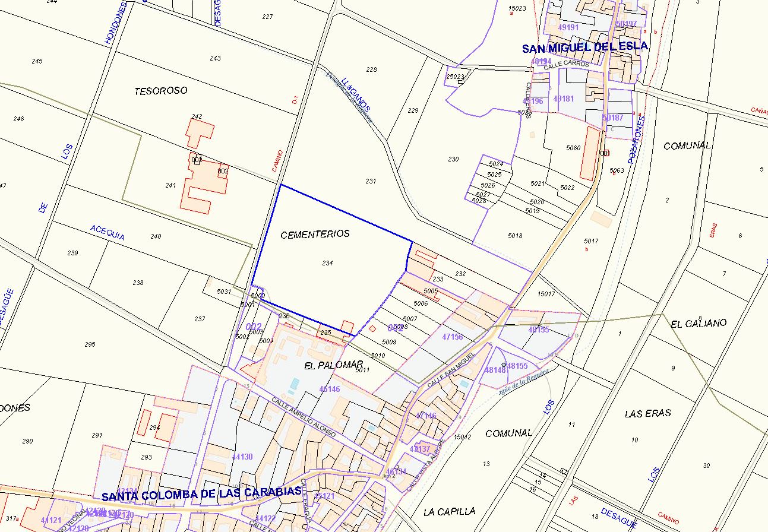Select the LAS ERAS area label
The height and width of the screenshot is (532, 768).
click(x=648, y=413)
